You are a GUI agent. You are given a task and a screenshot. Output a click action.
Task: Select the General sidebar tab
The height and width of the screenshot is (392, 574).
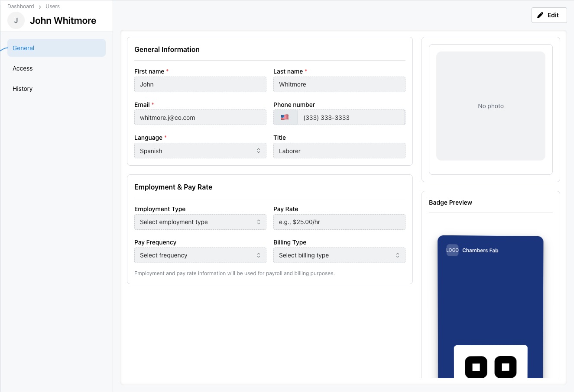click(56, 48)
